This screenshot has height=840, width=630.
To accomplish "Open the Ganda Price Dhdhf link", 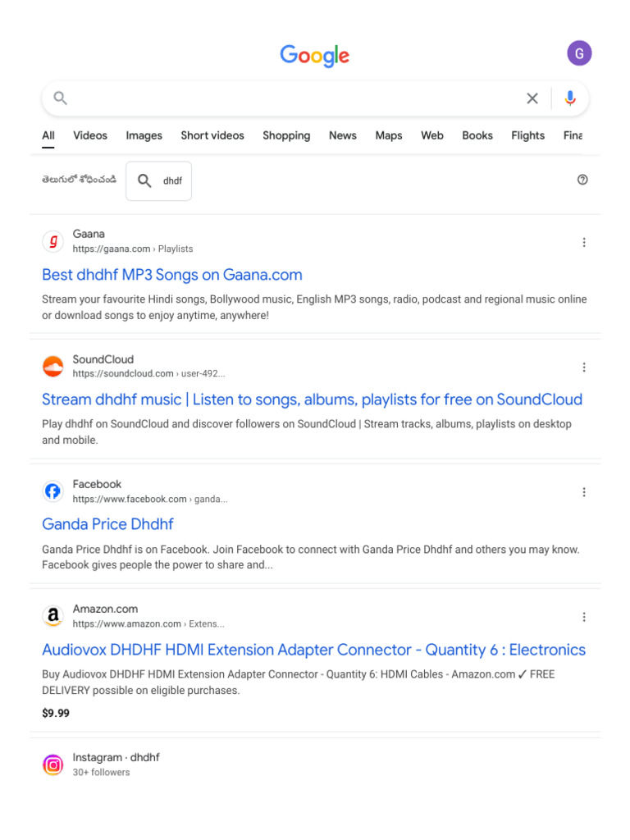I will 107,524.
